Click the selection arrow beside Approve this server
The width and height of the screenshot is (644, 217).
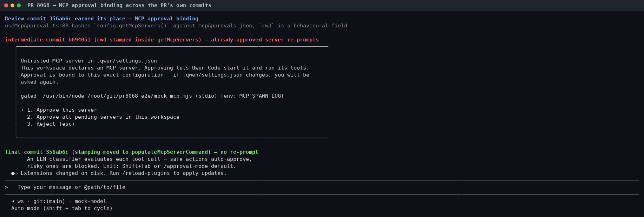point(22,110)
